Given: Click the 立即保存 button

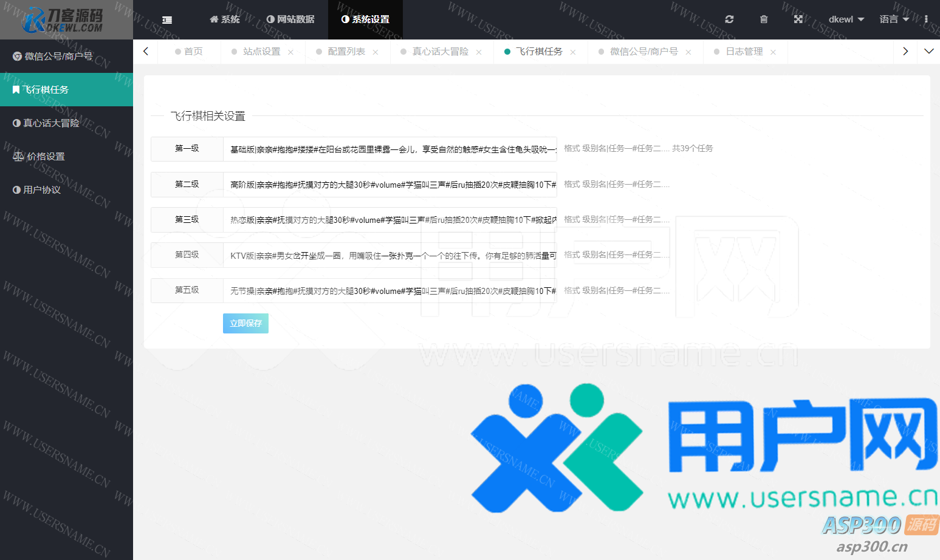Looking at the screenshot, I should 245,323.
